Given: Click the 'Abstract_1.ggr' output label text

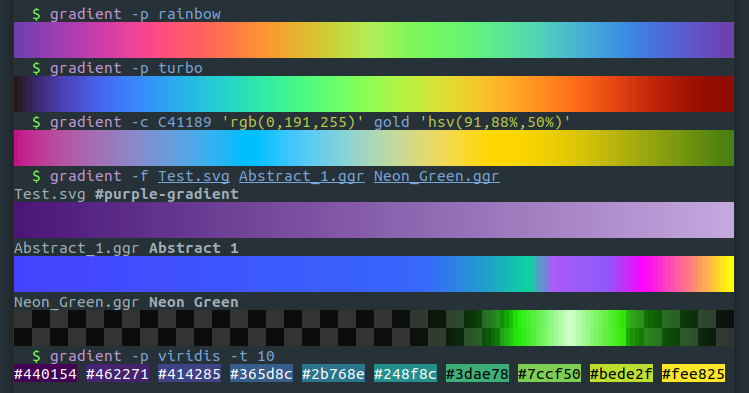Looking at the screenshot, I should [x=76, y=248].
